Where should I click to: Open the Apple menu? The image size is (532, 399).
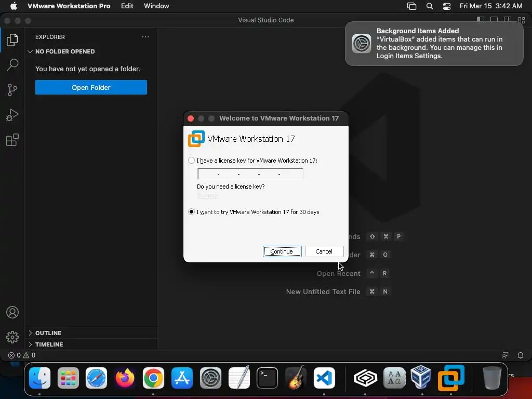[13, 6]
